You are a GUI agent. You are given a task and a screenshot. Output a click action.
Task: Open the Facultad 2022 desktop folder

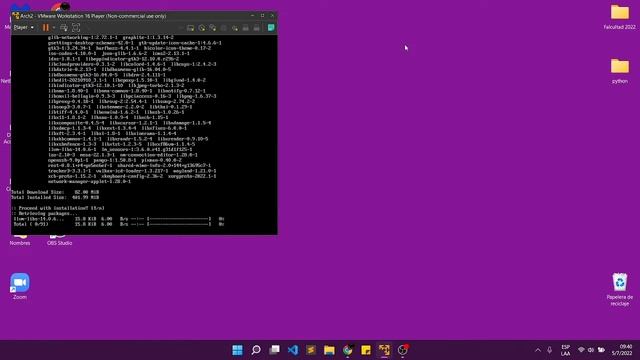(x=620, y=17)
